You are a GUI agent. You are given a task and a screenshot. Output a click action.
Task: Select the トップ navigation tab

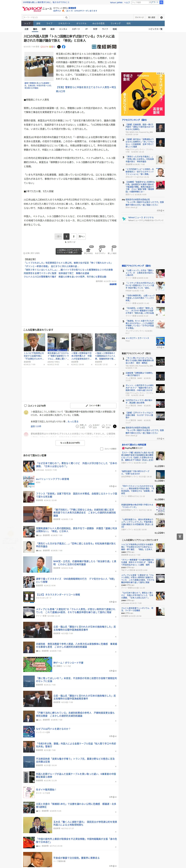(27, 24)
